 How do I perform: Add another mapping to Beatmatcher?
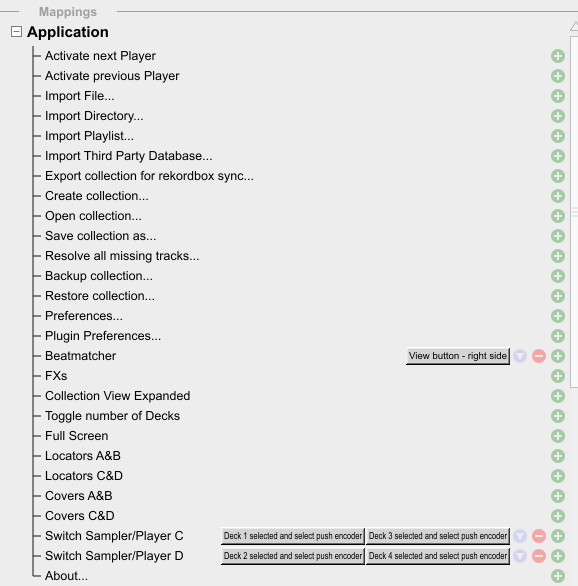click(x=557, y=356)
